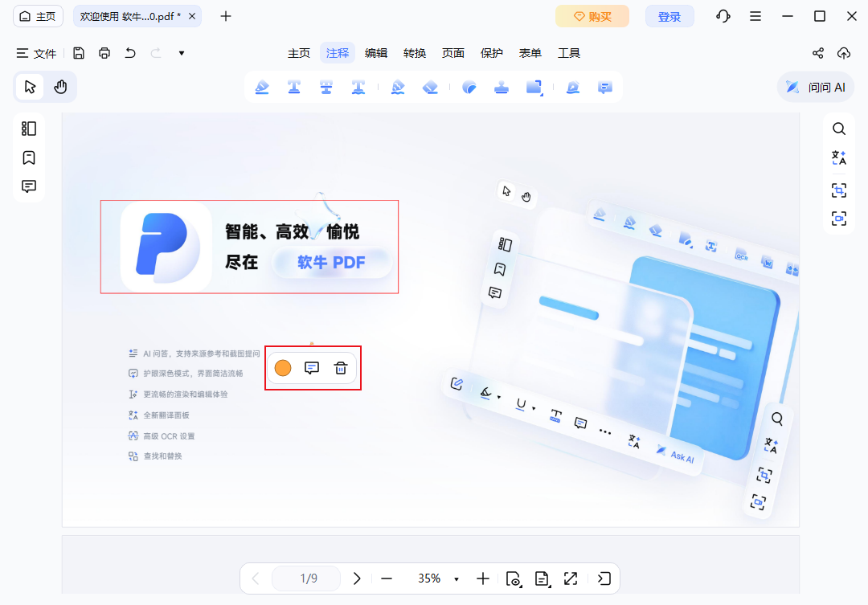The height and width of the screenshot is (605, 868).
Task: Switch to the 保护 ribbon tab
Action: point(492,53)
